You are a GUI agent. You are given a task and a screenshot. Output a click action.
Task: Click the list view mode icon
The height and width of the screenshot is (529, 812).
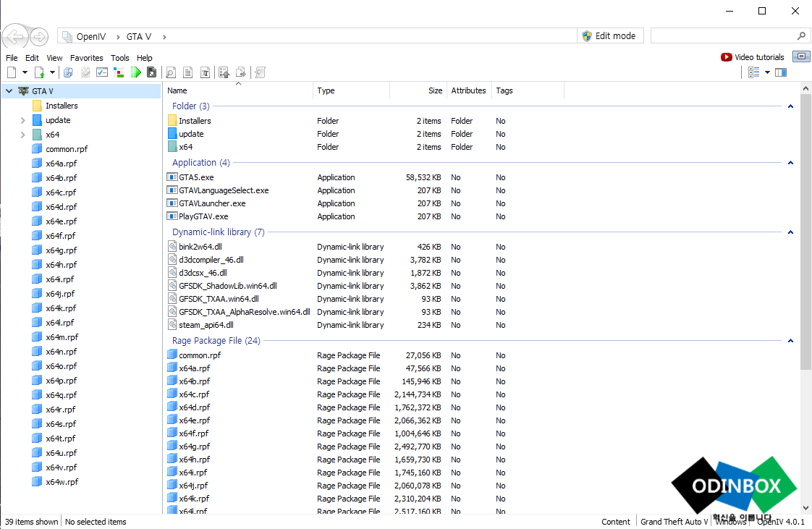coord(753,72)
